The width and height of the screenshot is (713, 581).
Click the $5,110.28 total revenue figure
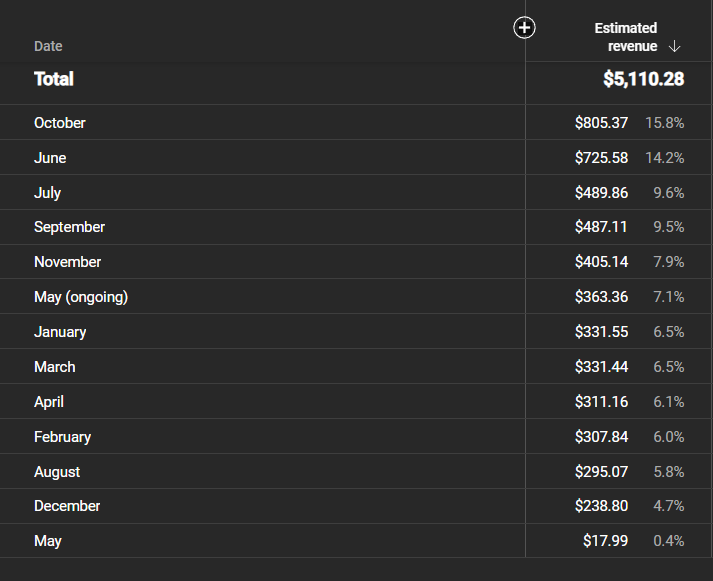click(x=643, y=79)
